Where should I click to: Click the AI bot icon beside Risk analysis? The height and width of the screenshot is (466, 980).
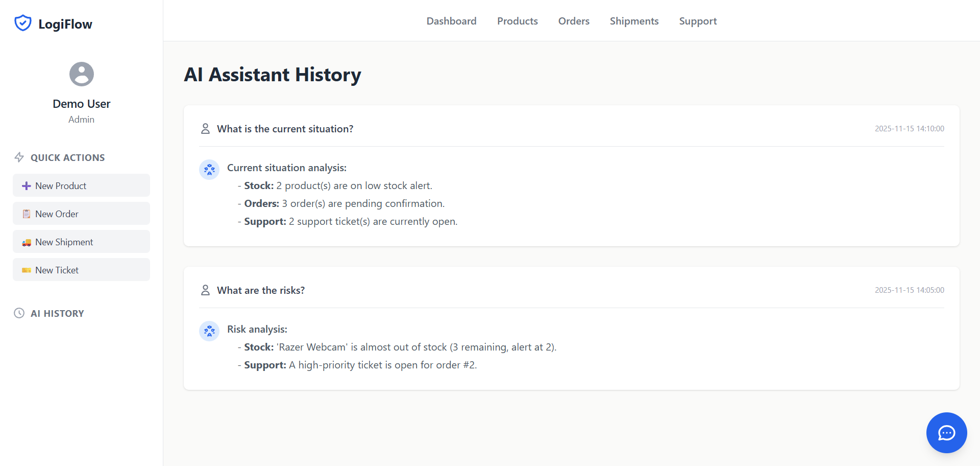click(209, 331)
